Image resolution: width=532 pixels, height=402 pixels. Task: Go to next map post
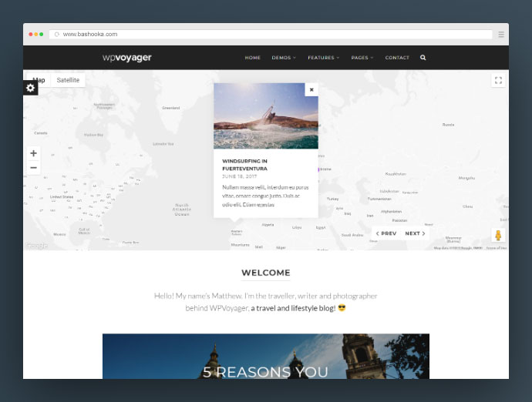[415, 233]
